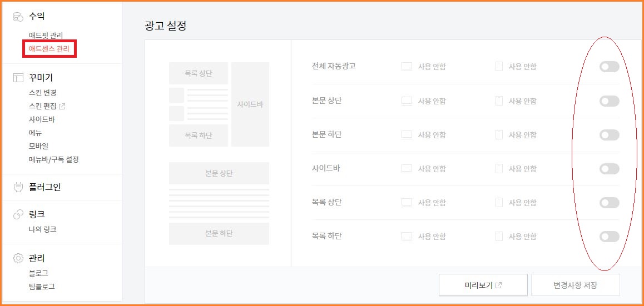Click the PC monitor icon in 전체 자동광고 row

(x=407, y=67)
